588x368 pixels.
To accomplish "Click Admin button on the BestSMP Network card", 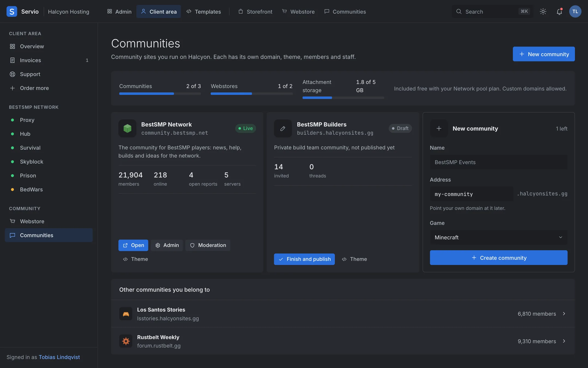I will point(167,245).
